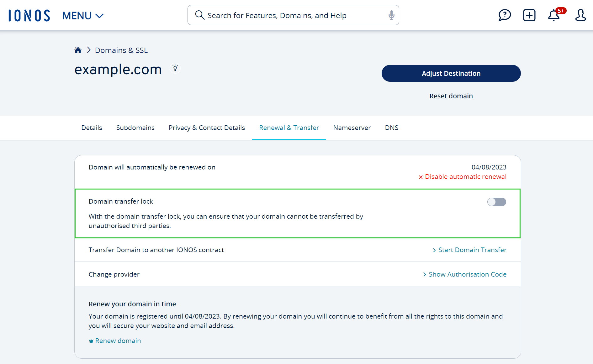Enable the domain transfer lock toggle

496,202
